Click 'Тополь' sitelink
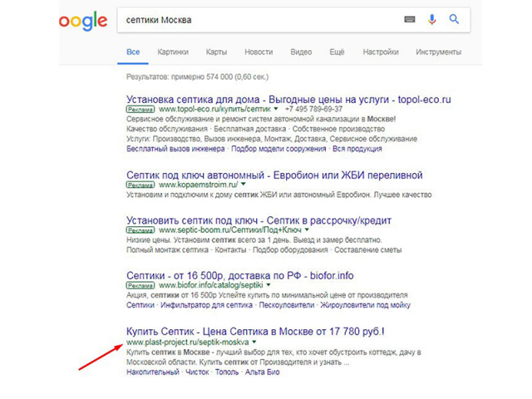This screenshot has width=532, height=399. (x=227, y=372)
